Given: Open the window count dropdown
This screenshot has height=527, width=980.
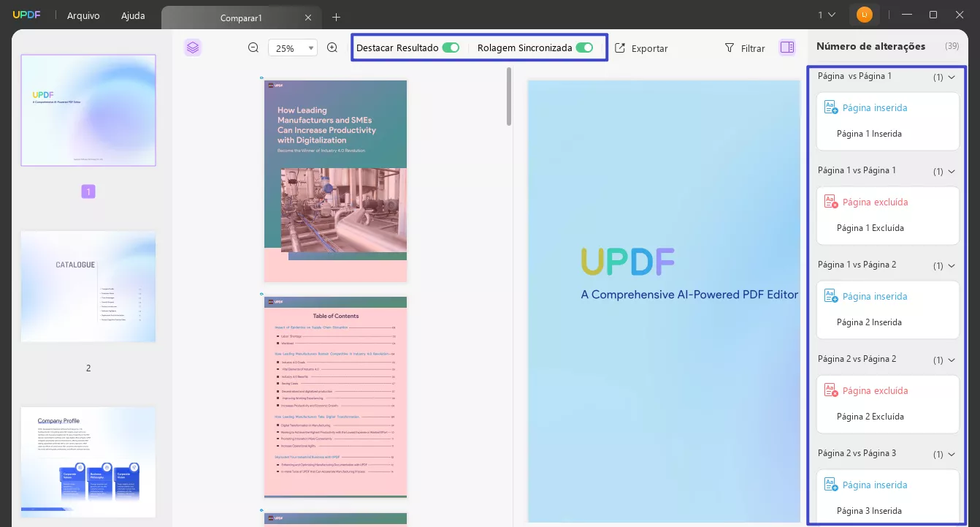Looking at the screenshot, I should [x=827, y=15].
